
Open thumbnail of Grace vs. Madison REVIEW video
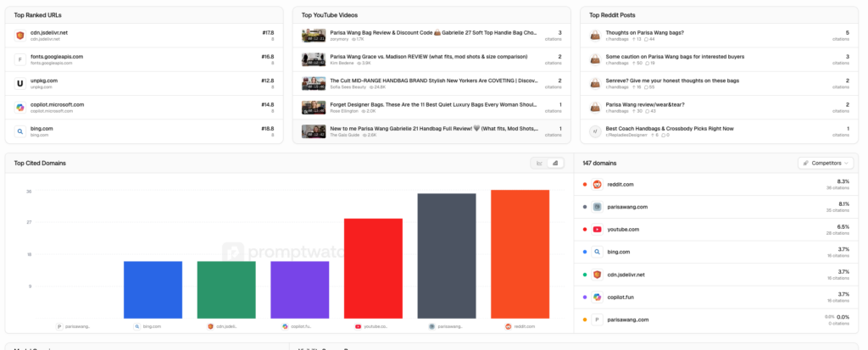click(314, 59)
